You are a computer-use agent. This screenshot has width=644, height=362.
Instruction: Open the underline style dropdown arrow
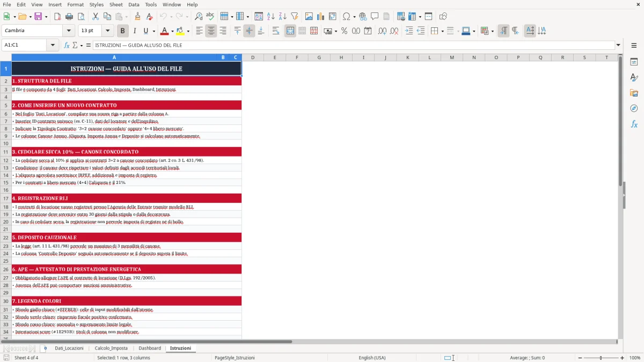[154, 31]
